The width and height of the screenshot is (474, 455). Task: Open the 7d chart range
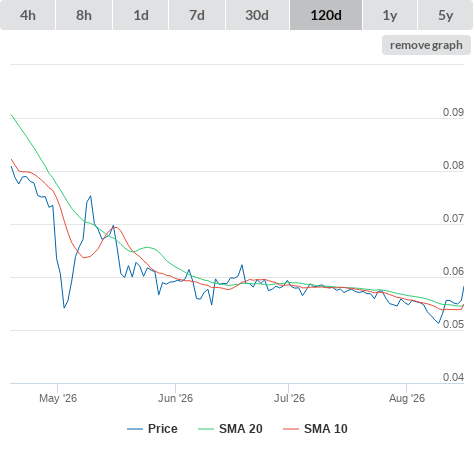click(x=197, y=15)
